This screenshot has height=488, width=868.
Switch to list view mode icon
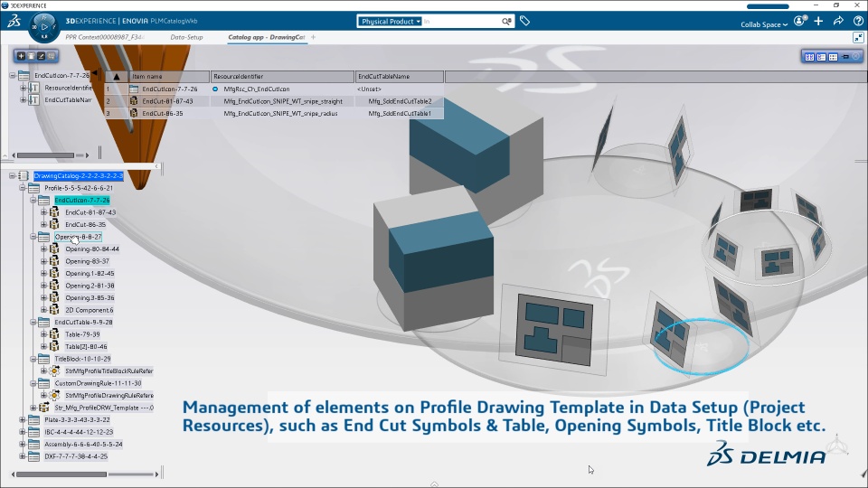coord(821,56)
